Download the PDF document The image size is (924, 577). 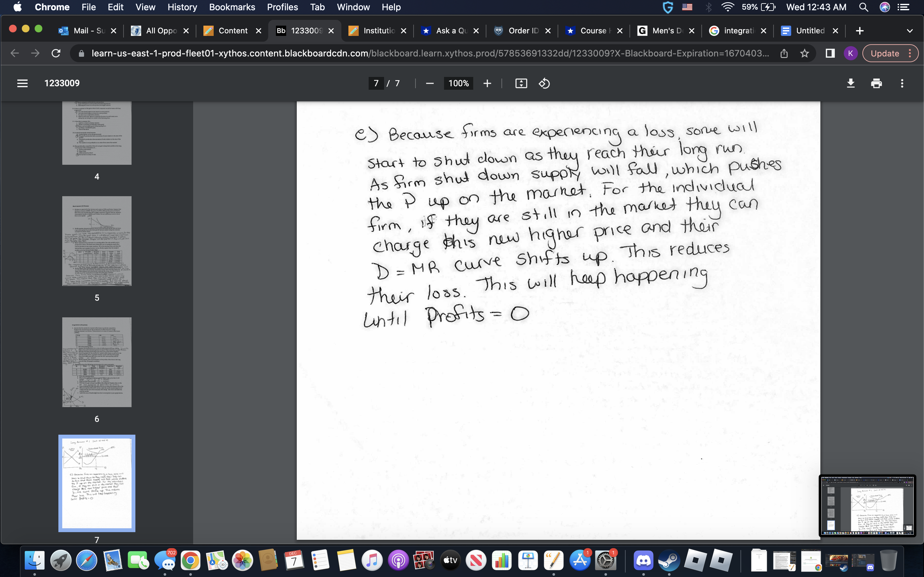click(851, 83)
